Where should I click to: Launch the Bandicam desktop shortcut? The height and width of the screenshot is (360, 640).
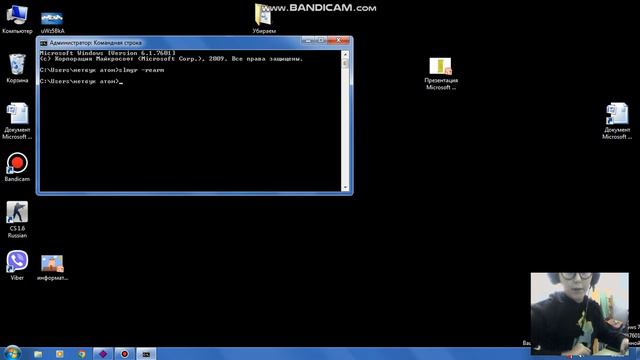click(x=17, y=167)
